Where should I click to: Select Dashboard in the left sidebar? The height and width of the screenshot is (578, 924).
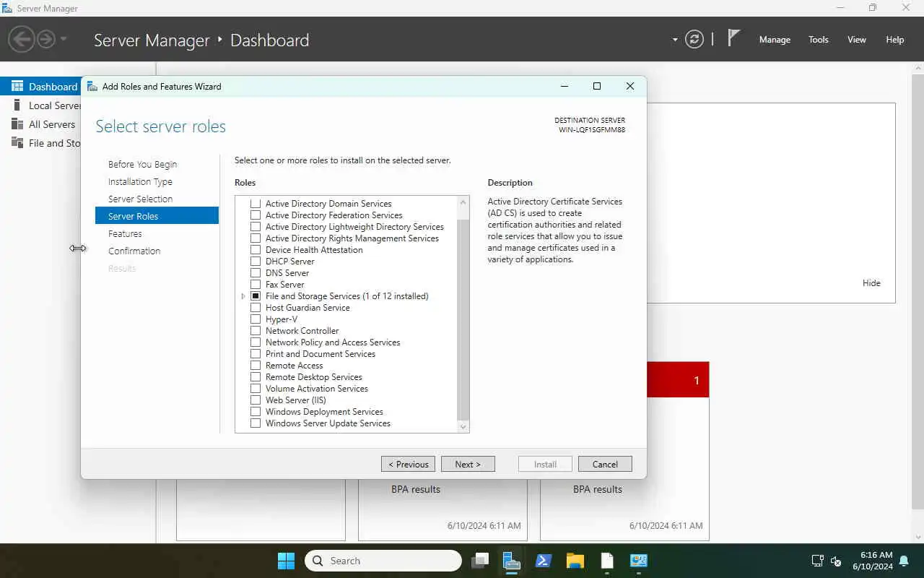(40, 86)
